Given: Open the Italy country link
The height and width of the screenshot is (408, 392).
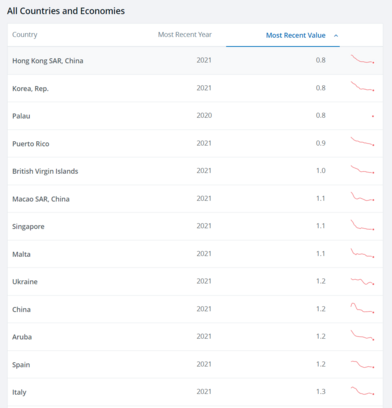Looking at the screenshot, I should (19, 392).
